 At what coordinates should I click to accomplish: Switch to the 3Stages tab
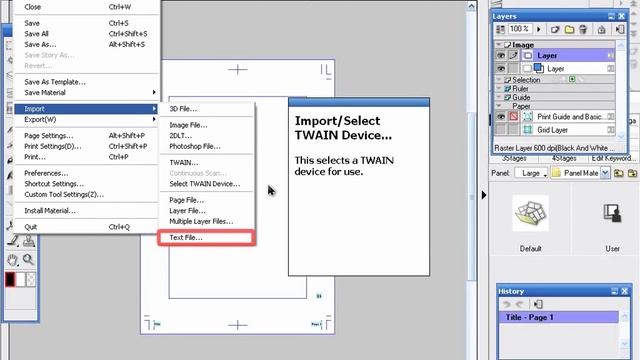tap(514, 158)
